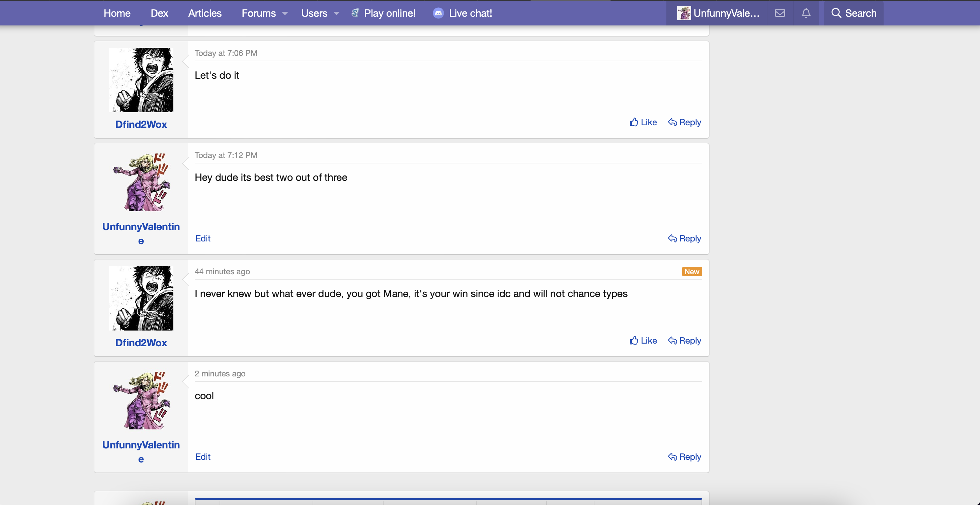
Task: Reply to the "cool" post
Action: coord(684,457)
